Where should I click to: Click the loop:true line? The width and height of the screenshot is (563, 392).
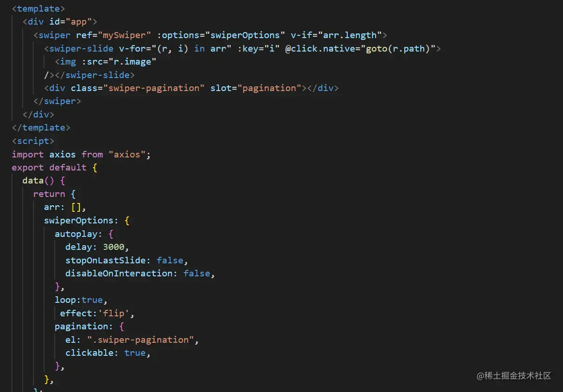81,300
